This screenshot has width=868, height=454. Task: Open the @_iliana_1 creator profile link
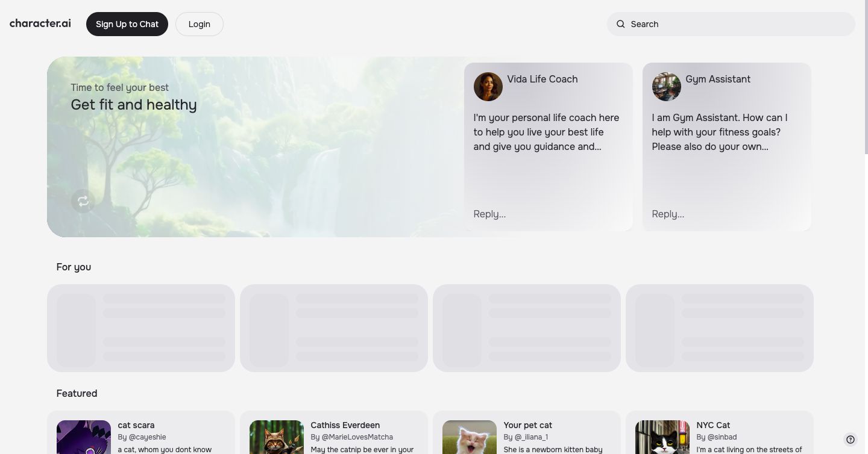tap(531, 437)
